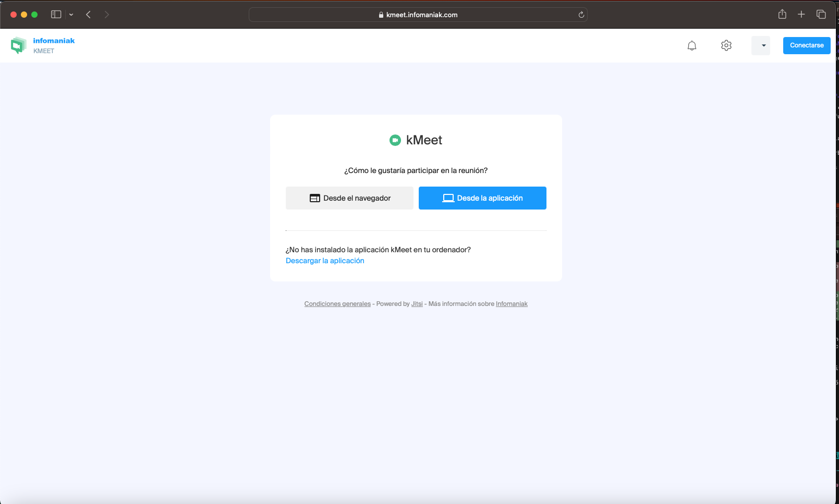The width and height of the screenshot is (839, 504).
Task: Go back with the Safari back arrow
Action: [x=89, y=15]
